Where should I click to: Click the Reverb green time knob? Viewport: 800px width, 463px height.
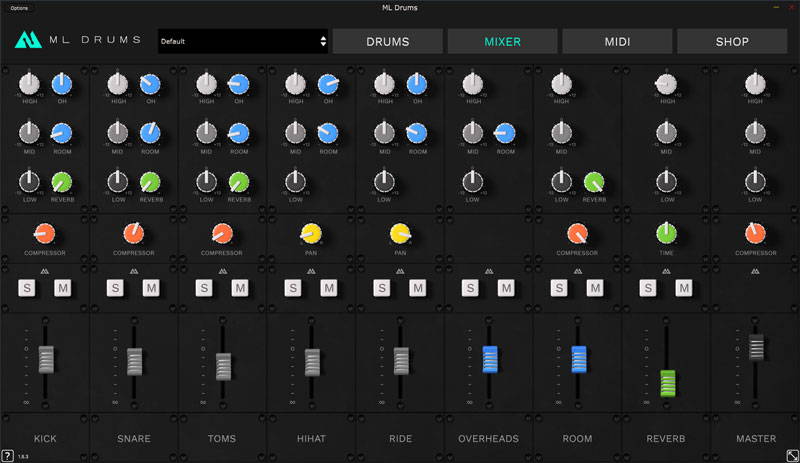[x=666, y=233]
